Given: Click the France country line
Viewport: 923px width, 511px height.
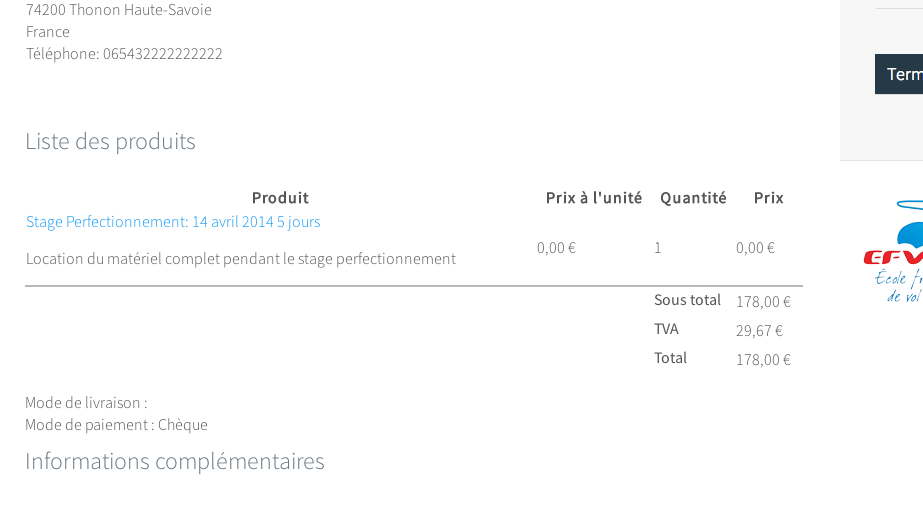Looking at the screenshot, I should point(48,32).
